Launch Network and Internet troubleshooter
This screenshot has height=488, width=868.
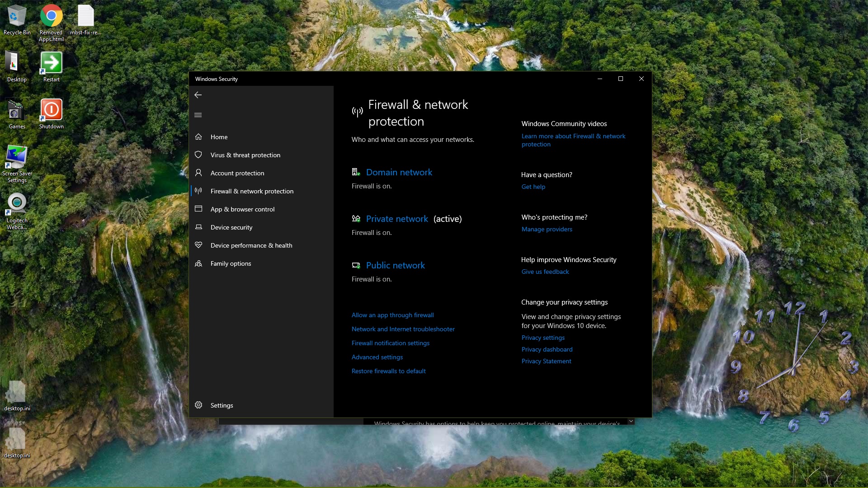(403, 329)
